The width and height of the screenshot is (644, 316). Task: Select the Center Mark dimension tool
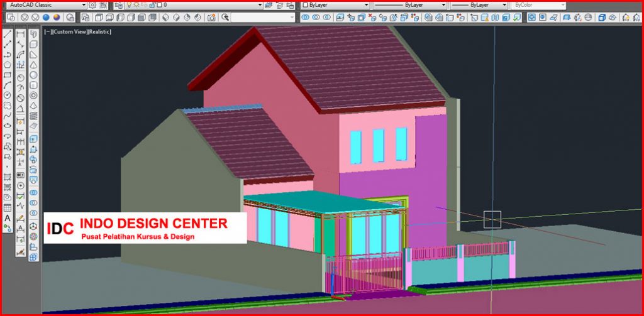pos(21,185)
